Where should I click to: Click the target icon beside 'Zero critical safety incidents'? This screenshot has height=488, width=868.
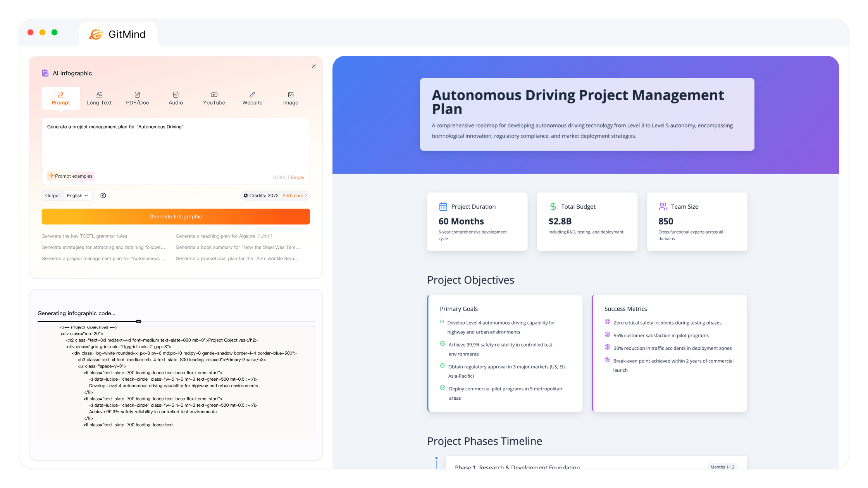click(x=608, y=322)
